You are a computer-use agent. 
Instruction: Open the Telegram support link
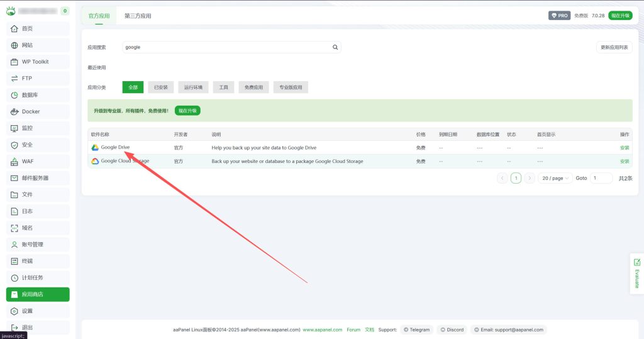click(416, 330)
